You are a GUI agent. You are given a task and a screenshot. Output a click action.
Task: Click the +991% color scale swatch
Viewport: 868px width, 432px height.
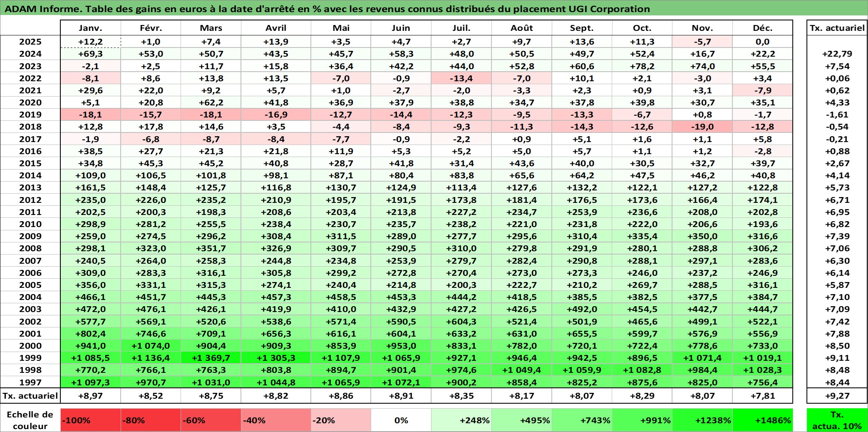[x=642, y=420]
